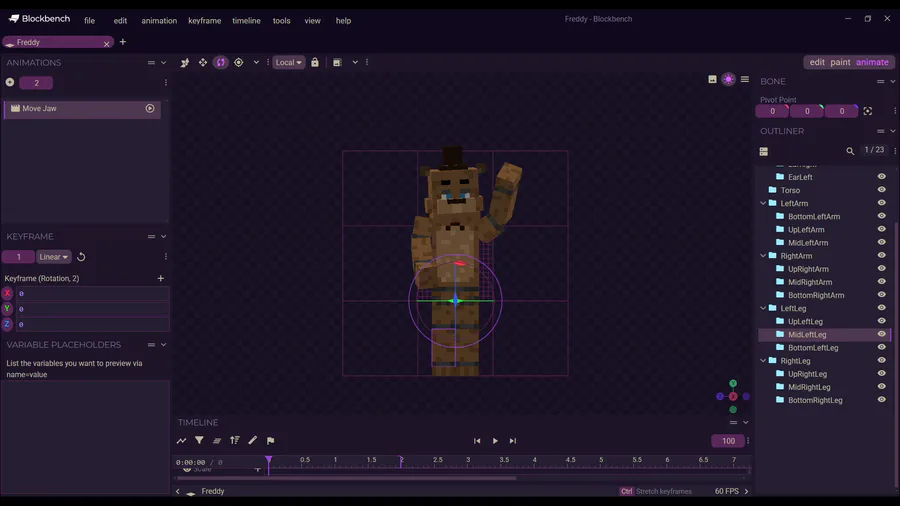Add a timeline marker with flag icon

coord(270,441)
